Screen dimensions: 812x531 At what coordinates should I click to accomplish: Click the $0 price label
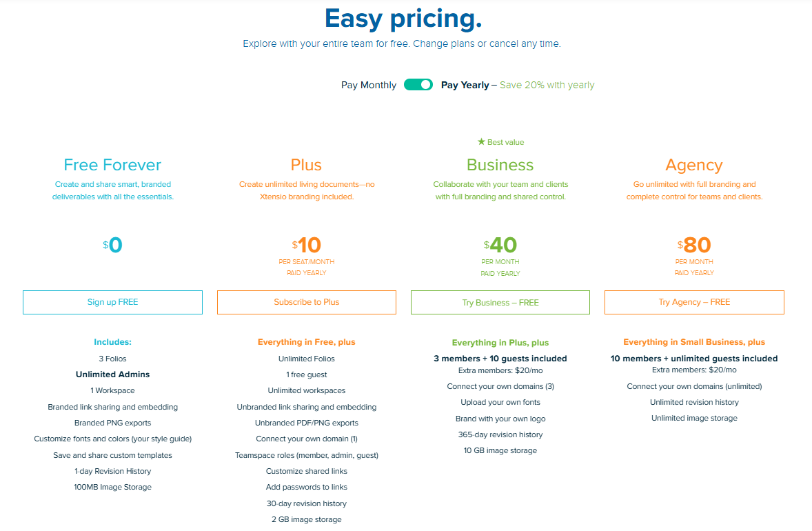(x=112, y=243)
